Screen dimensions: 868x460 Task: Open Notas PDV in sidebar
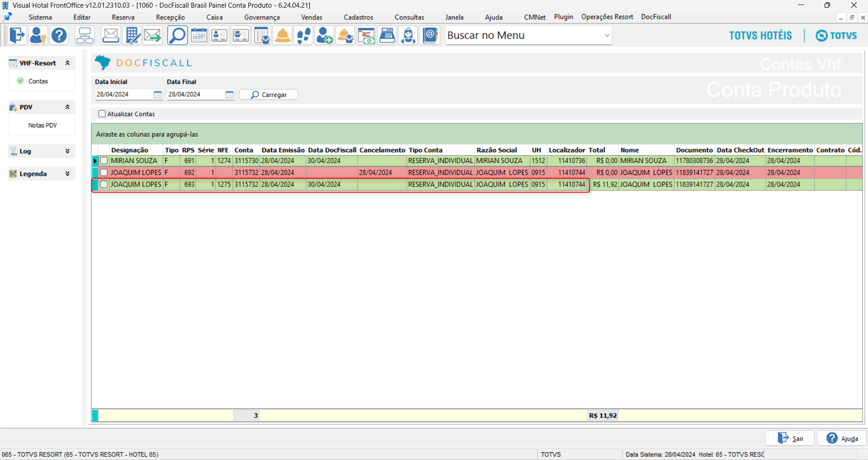pyautogui.click(x=43, y=125)
